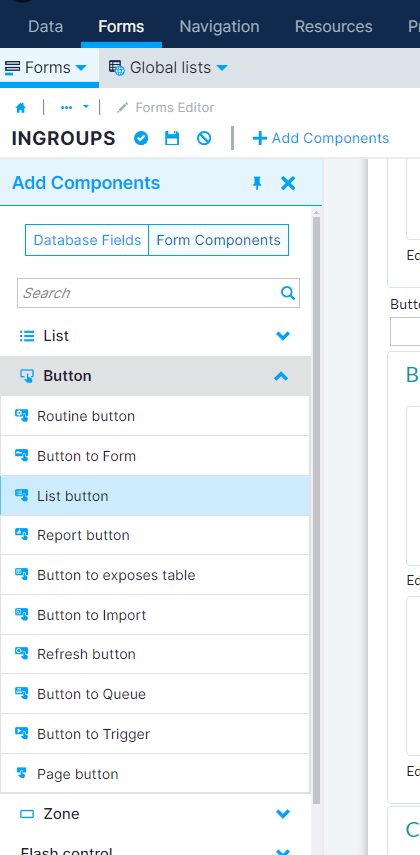Click the cancel circle icon beside INGROUPS

point(204,139)
